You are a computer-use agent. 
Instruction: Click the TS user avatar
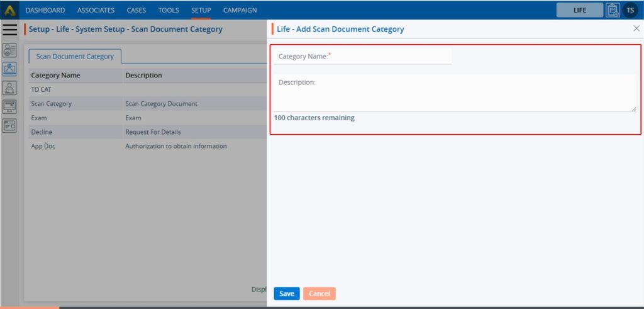click(630, 10)
